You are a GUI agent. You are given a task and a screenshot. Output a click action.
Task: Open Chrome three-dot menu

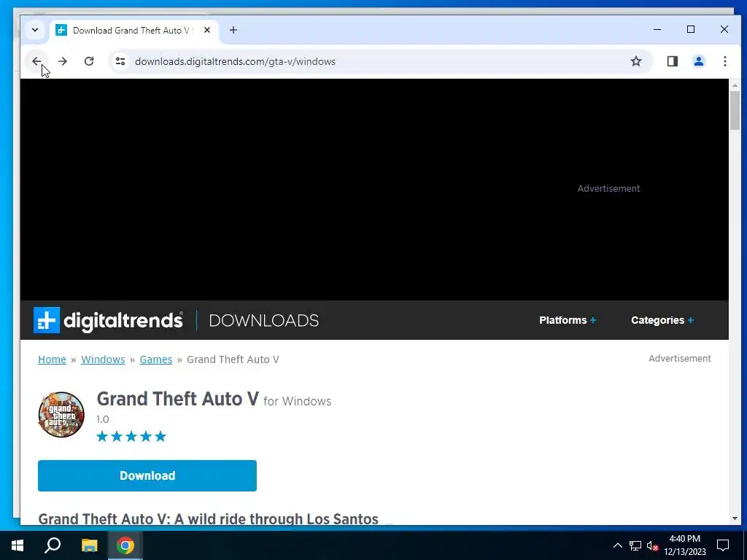click(724, 61)
